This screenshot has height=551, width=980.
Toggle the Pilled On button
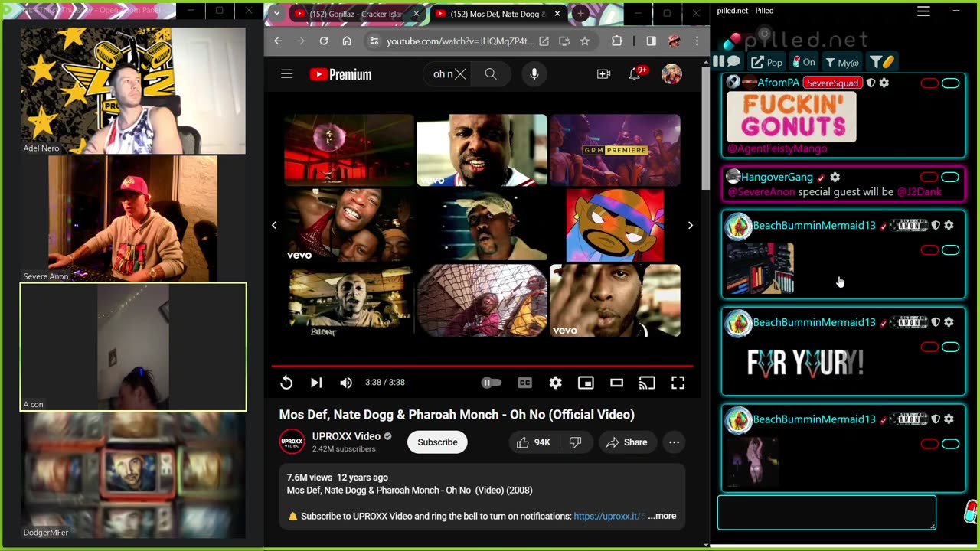[x=803, y=62]
